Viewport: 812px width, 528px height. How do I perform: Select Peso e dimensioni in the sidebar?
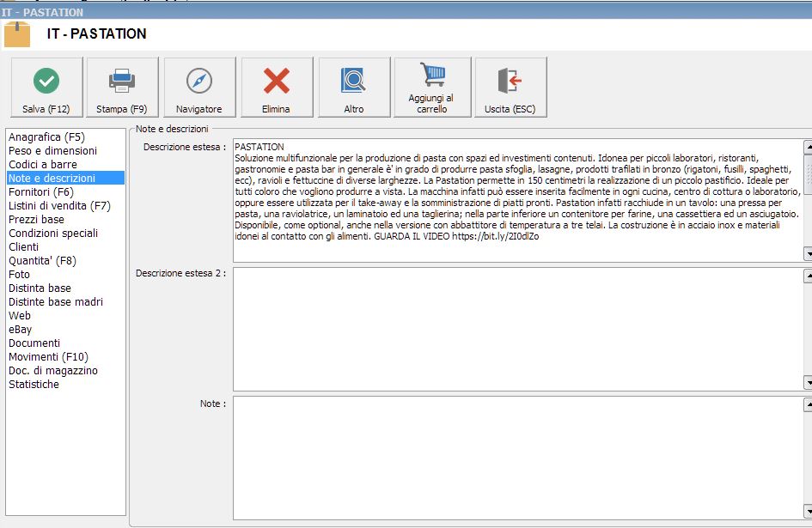52,150
